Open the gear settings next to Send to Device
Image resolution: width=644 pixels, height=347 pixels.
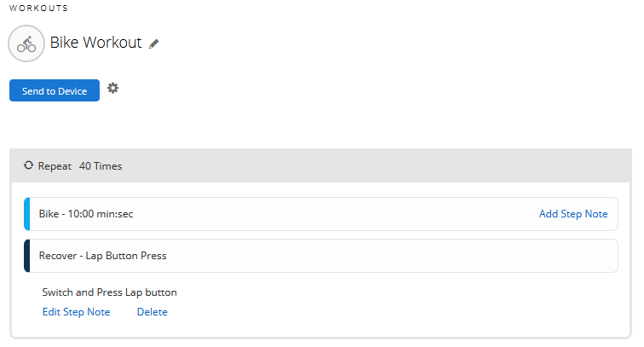point(113,88)
